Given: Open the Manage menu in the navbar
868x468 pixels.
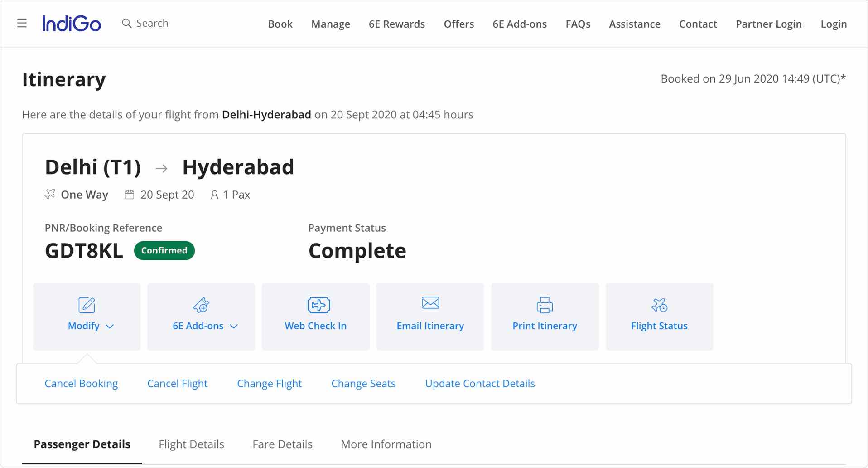Looking at the screenshot, I should click(x=330, y=24).
